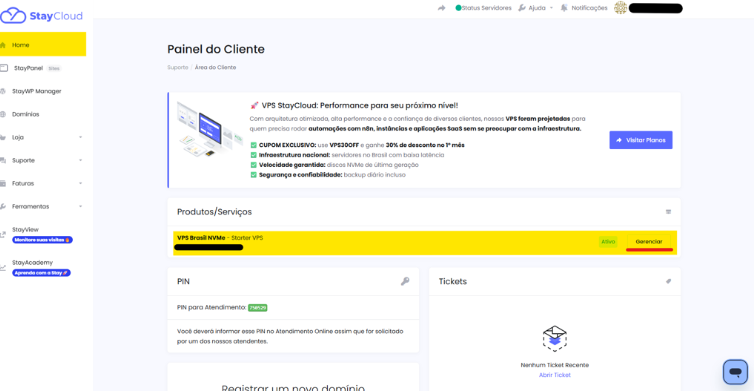The image size is (754, 392).
Task: Open Notificações in the top bar
Action: tap(589, 8)
